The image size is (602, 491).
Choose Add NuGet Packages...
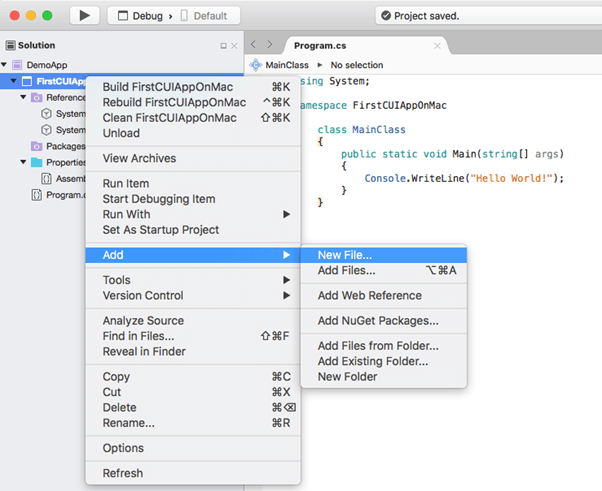coord(384,321)
